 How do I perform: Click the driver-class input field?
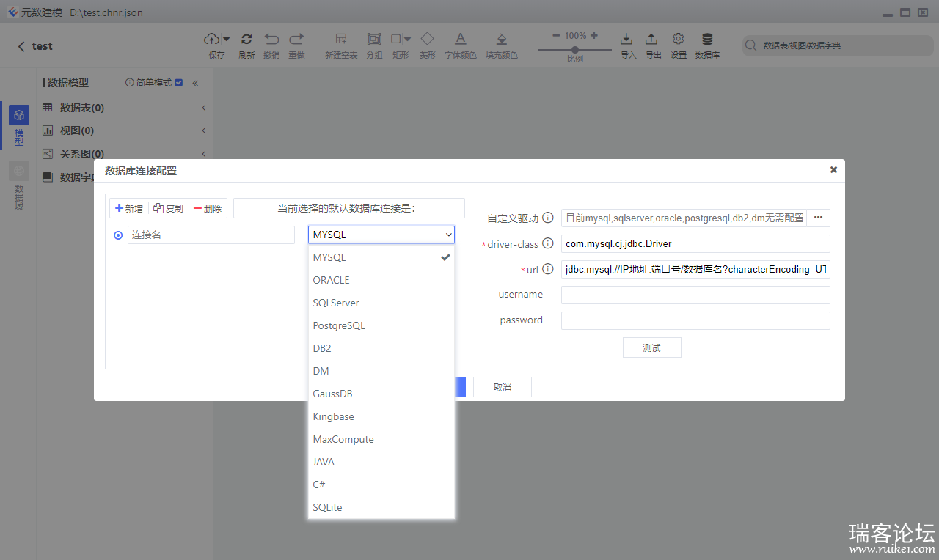[695, 243]
